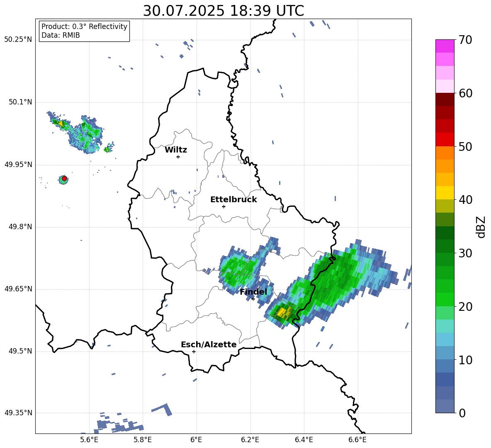This screenshot has height=448, width=491.
Task: Click the red radar site marker dot
Action: coord(64,178)
